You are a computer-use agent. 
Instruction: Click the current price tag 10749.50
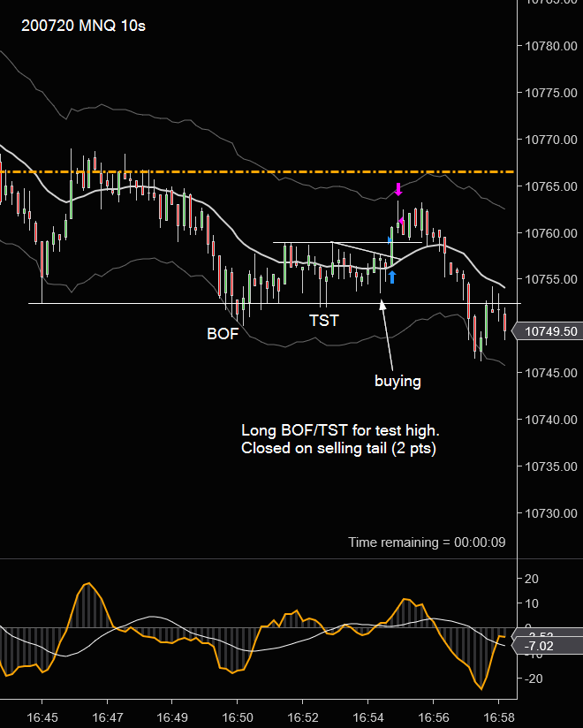(547, 331)
